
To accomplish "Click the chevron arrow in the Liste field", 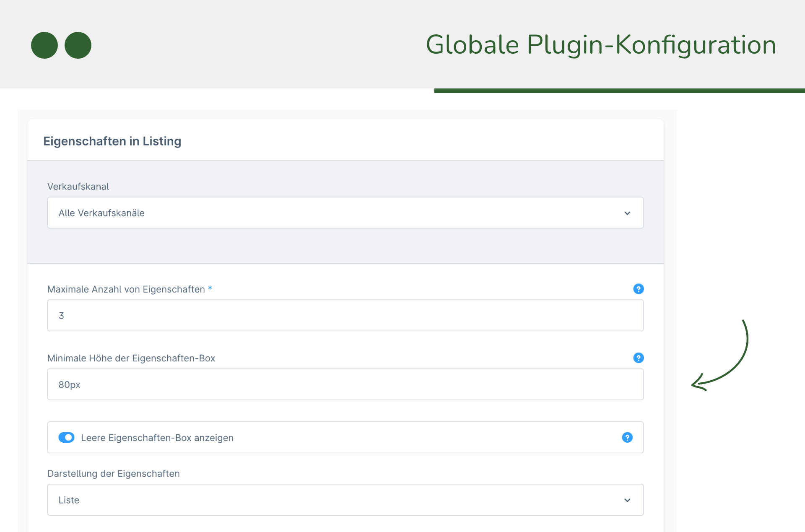I will click(x=627, y=500).
